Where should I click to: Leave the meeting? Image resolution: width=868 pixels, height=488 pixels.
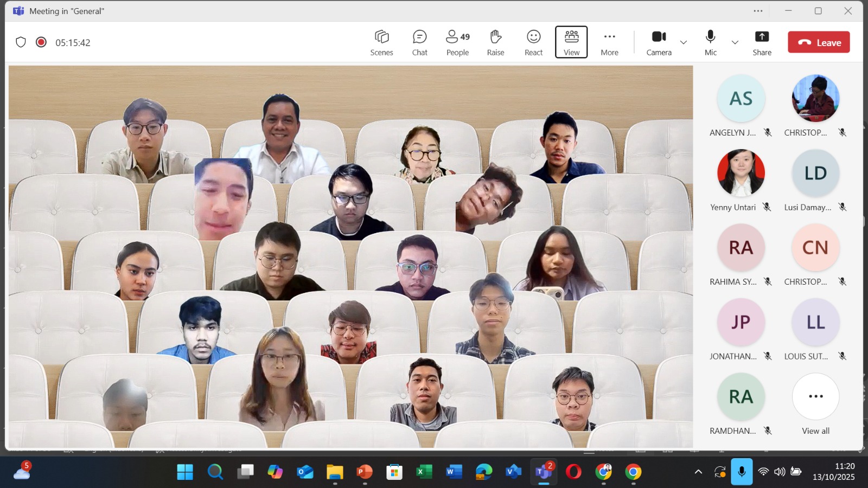819,42
